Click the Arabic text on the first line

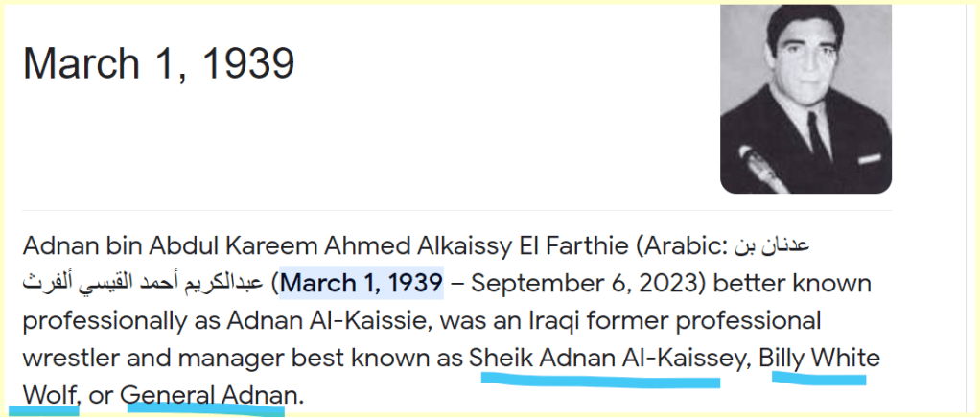pos(771,246)
